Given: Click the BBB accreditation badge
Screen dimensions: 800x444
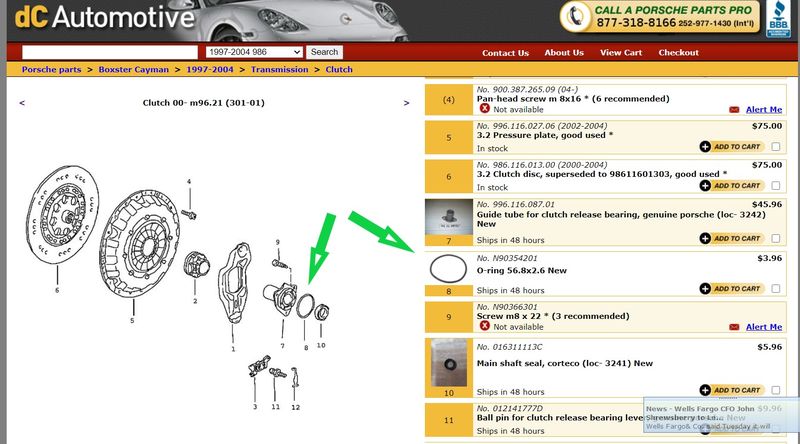Looking at the screenshot, I should 778,19.
